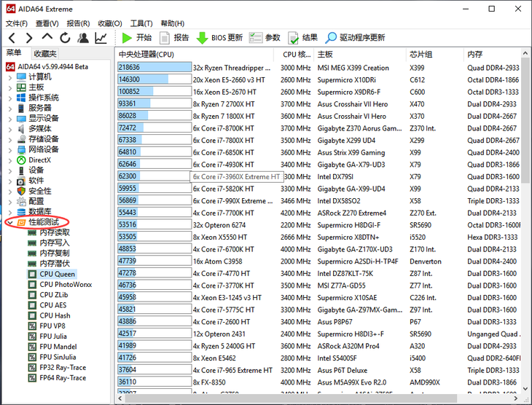
Task: Click the horizontal scrollbar right arrow
Action: [x=516, y=398]
